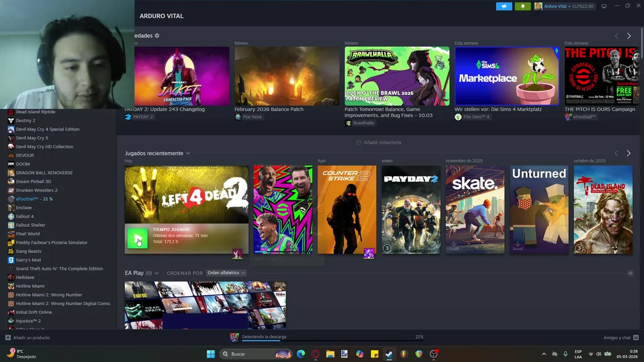
Task: Click the eFootball cover in recent games
Action: [x=283, y=210]
